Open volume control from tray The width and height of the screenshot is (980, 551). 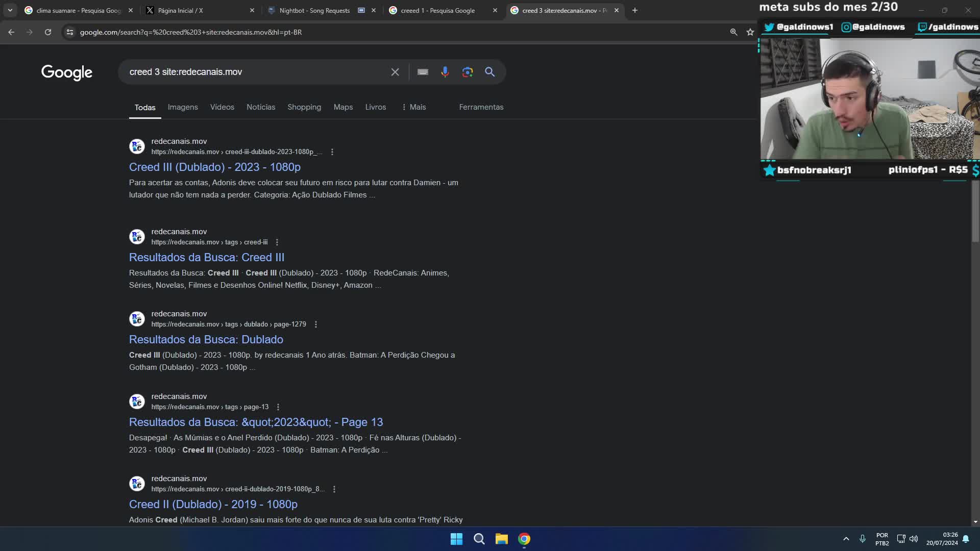[914, 539]
